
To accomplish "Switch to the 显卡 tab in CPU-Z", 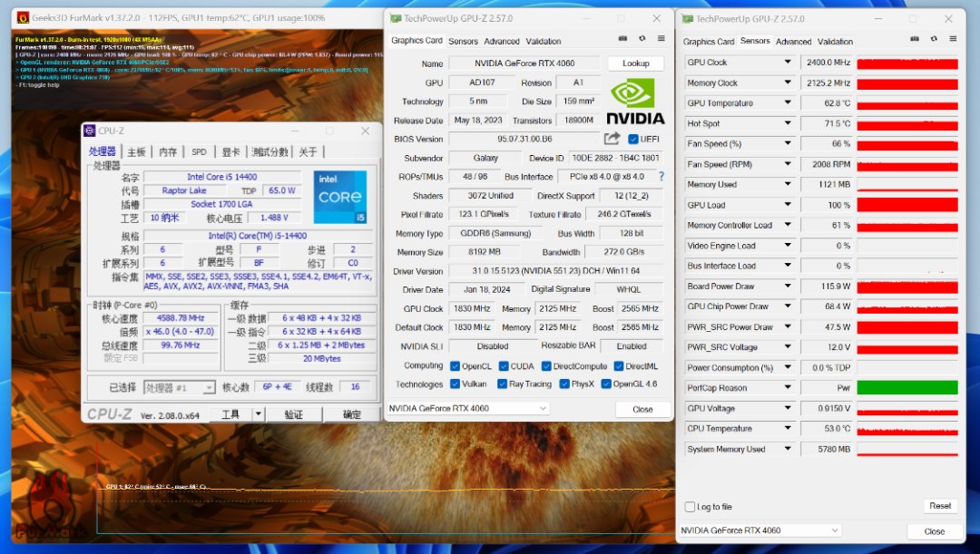I will coord(230,151).
